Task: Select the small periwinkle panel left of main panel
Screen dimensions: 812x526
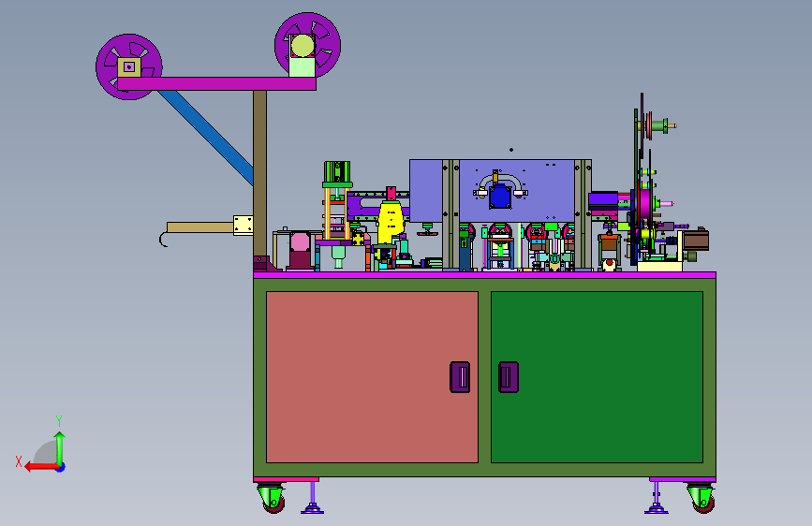Action: [x=426, y=191]
